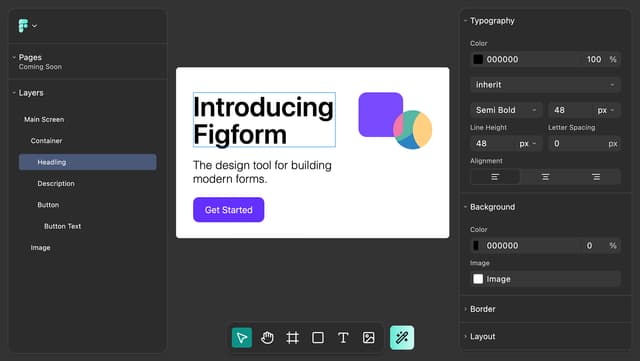Click the Get Started button on canvas
Image resolution: width=640 pixels, height=361 pixels.
229,210
